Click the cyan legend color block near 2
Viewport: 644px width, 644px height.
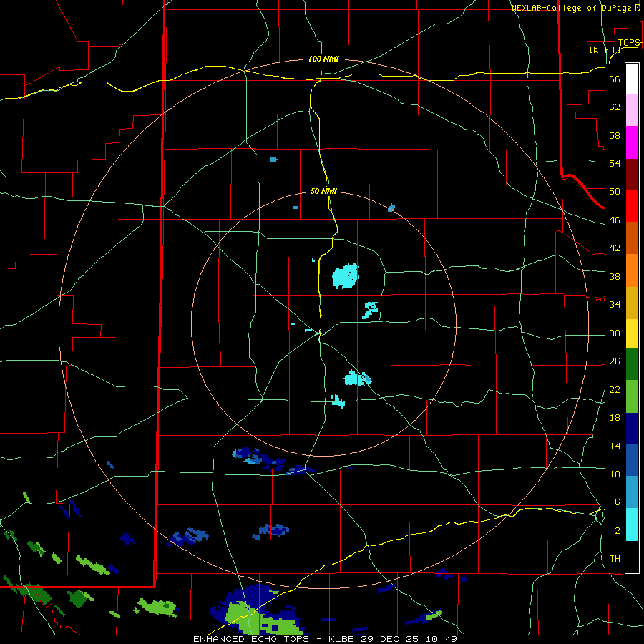click(632, 525)
